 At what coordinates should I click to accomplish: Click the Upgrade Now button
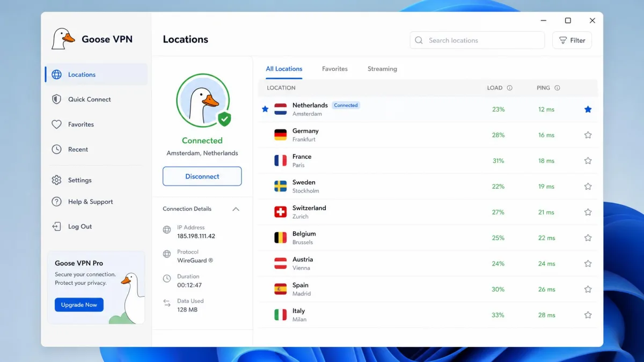point(79,305)
